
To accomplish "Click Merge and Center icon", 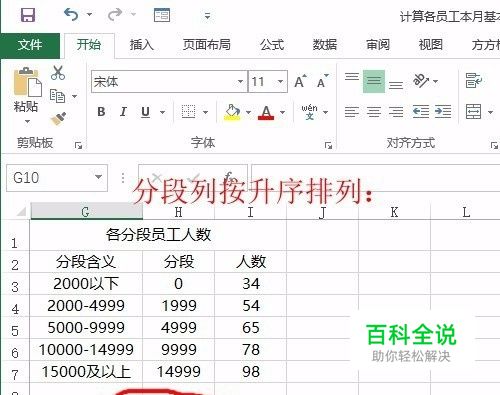I will [474, 112].
